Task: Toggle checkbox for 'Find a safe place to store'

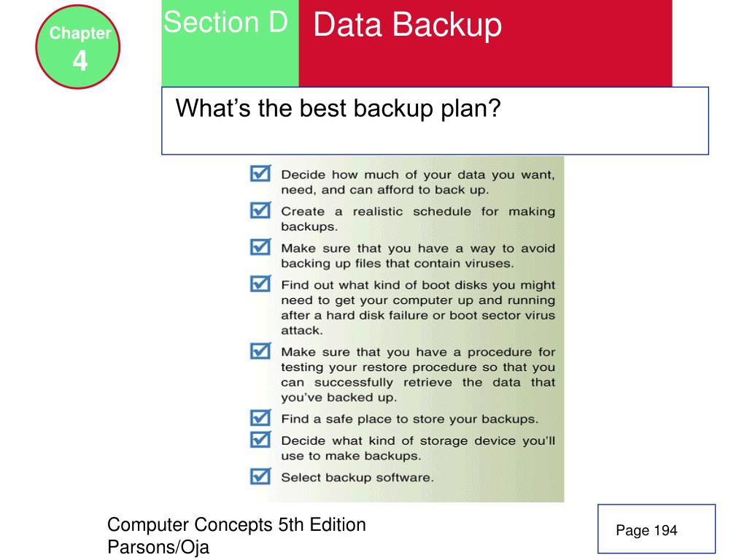Action: point(260,418)
